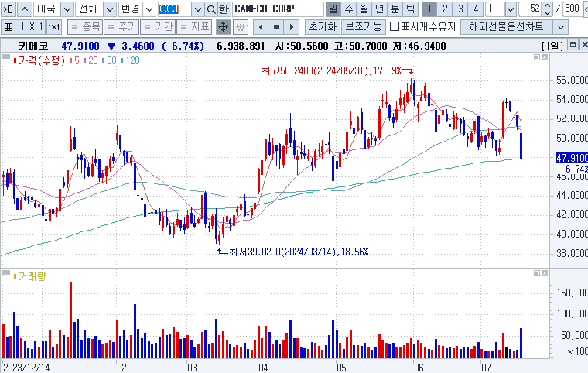588x373 pixels.
Task: Toggle the 지표 sync button
Action: click(x=194, y=27)
